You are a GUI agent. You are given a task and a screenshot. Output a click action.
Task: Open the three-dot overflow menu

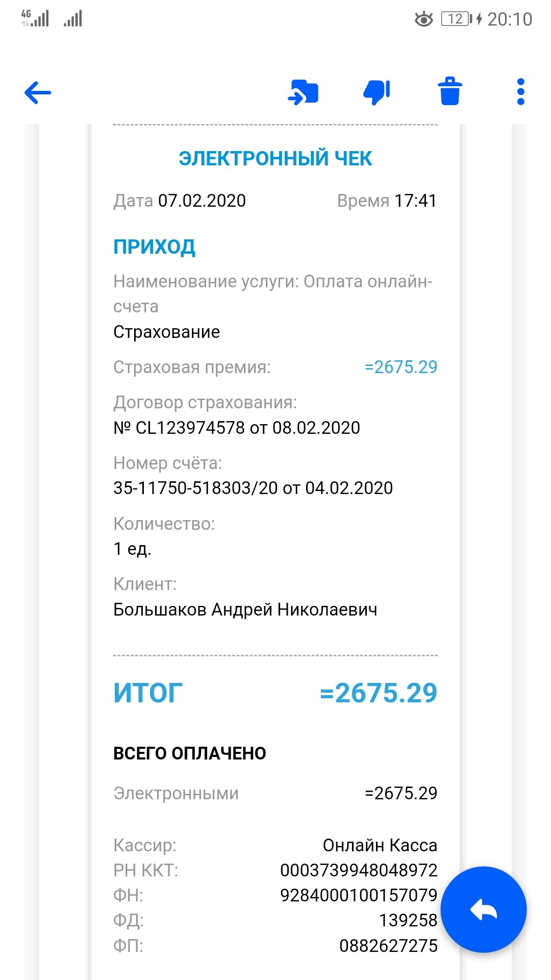(520, 92)
